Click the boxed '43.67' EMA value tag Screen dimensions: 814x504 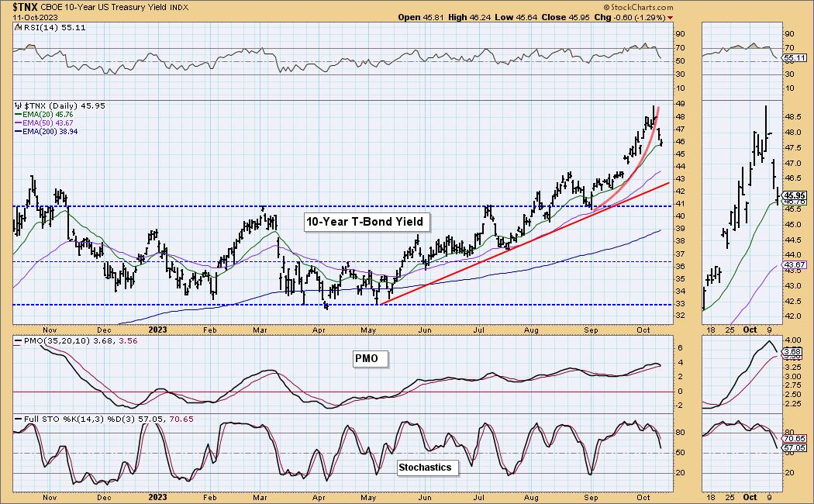pyautogui.click(x=795, y=264)
